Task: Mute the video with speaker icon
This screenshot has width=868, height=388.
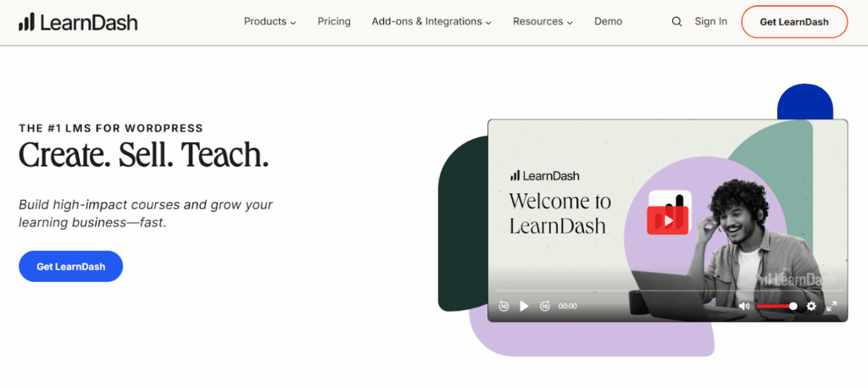Action: (x=743, y=306)
